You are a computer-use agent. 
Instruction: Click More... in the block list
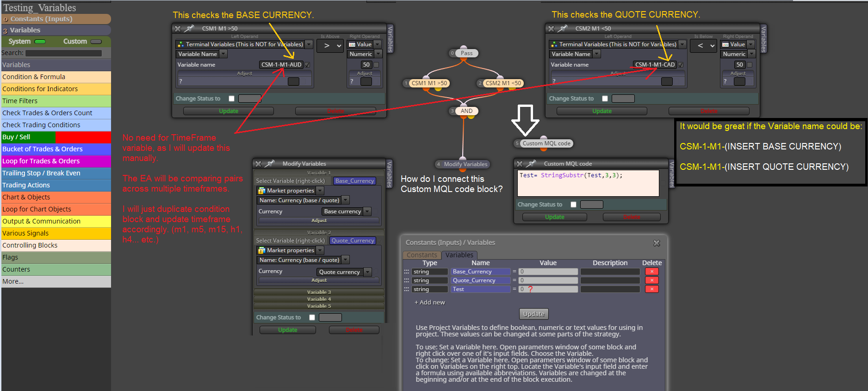coord(56,281)
